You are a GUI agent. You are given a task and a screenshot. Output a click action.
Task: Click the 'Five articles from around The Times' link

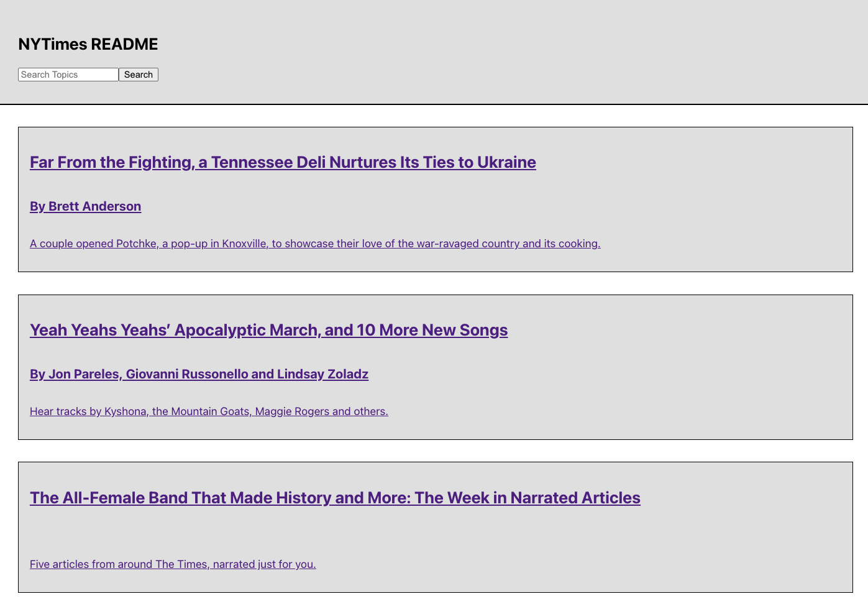173,564
